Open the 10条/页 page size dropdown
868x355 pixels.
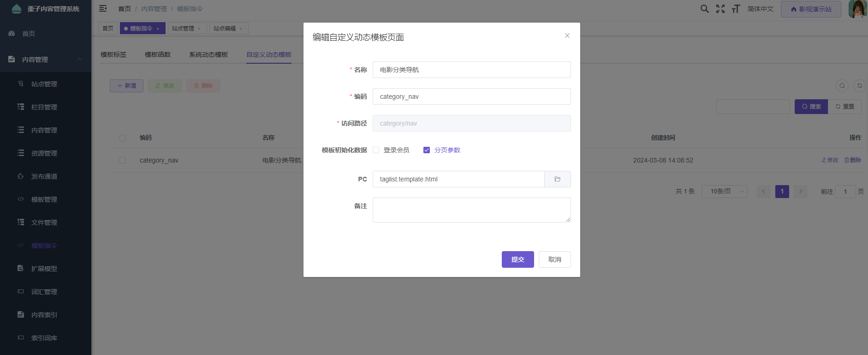724,192
